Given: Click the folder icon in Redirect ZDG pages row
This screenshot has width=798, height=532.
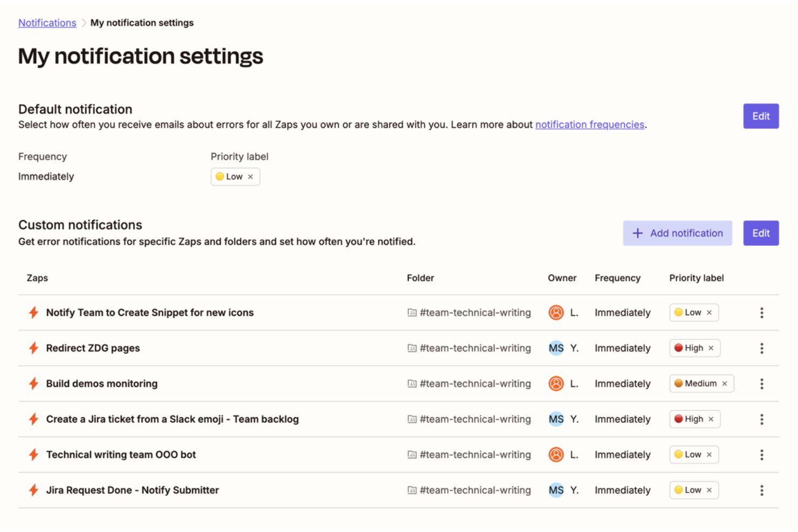Looking at the screenshot, I should coord(412,348).
